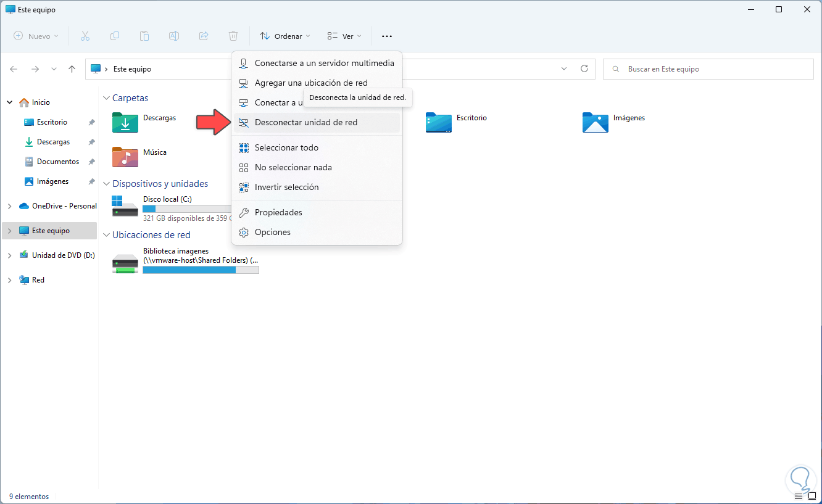
Task: Switch to large icons view in status bar
Action: tap(812, 496)
